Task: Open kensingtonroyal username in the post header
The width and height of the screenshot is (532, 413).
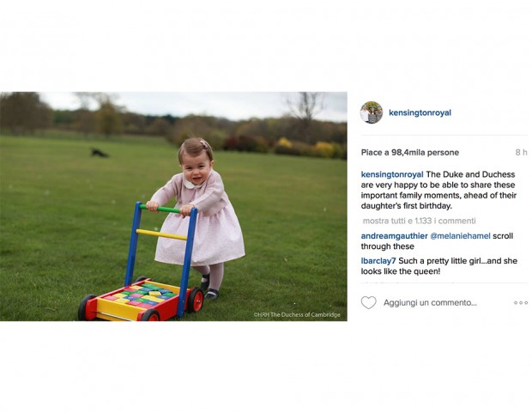Action: coord(420,112)
